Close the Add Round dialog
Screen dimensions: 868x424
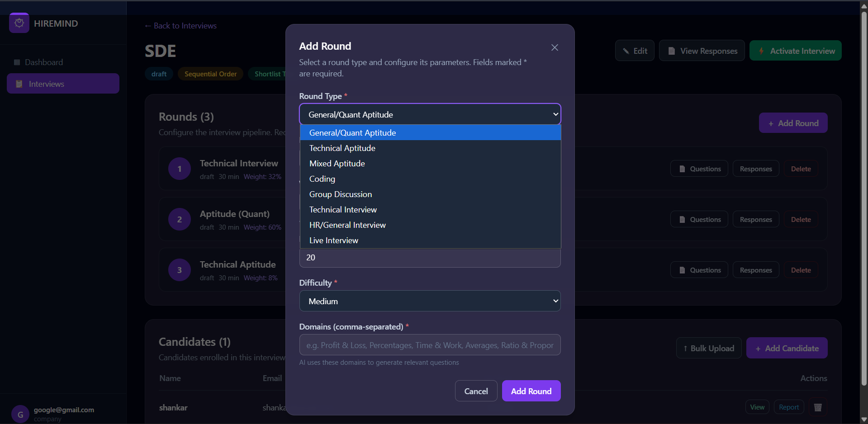[555, 47]
